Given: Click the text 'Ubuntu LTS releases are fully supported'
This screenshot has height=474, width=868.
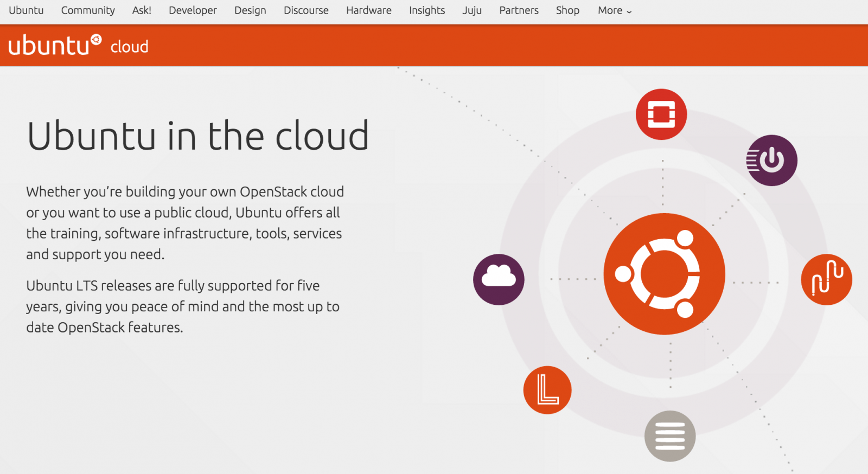Looking at the screenshot, I should point(149,286).
